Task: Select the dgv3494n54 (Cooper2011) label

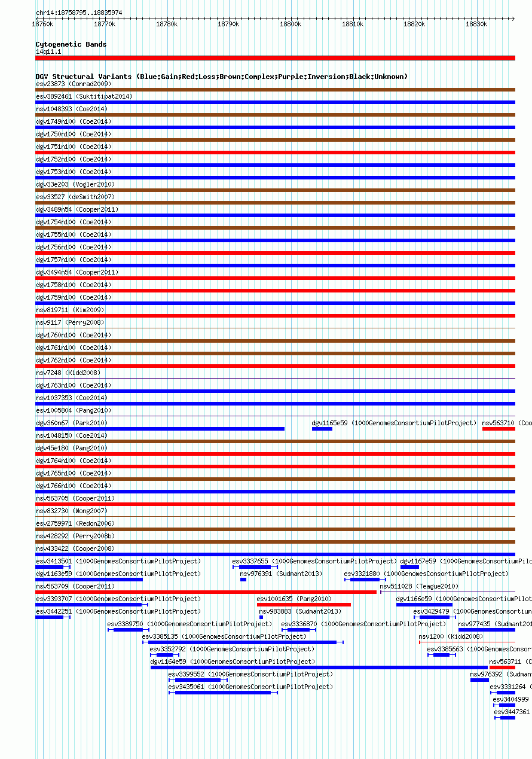Action: click(77, 272)
